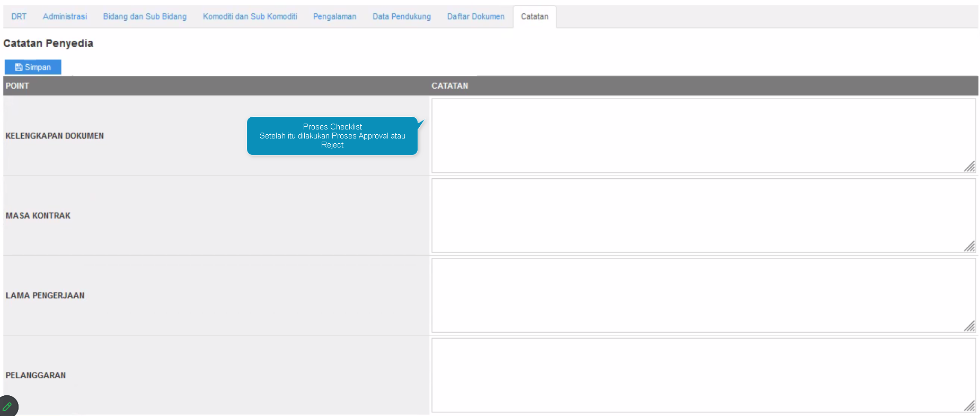Click the resize handle of the Kelengkapan Dokumen textarea
The height and width of the screenshot is (416, 980).
click(x=969, y=167)
